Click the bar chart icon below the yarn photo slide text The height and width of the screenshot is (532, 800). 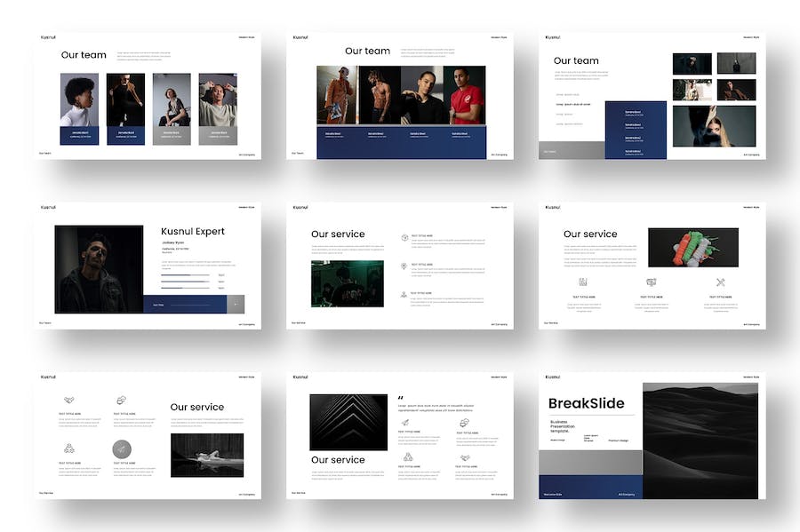pyautogui.click(x=583, y=282)
